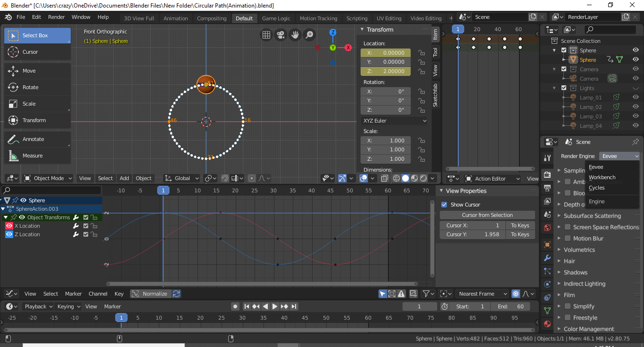Select Cycles from render engine list

click(597, 188)
